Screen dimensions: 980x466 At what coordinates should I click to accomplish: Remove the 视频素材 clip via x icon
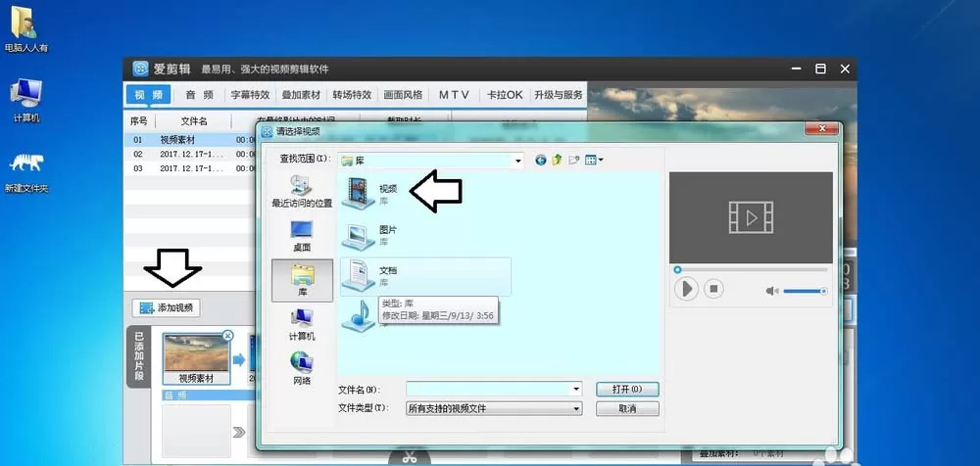coord(227,336)
